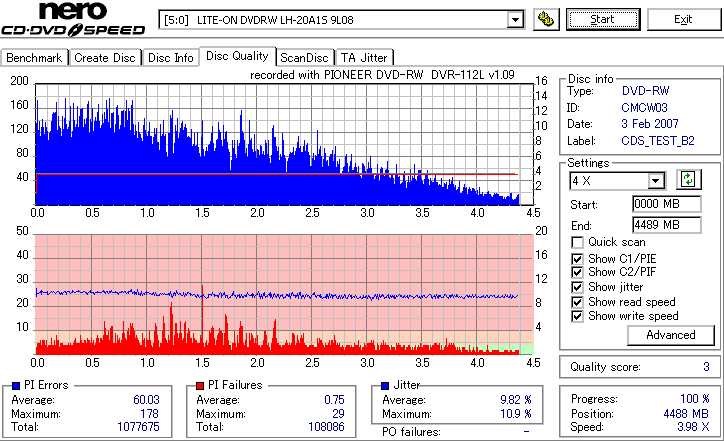This screenshot has width=724, height=441.
Task: Click PI Failures average 0.75
Action: [334, 400]
